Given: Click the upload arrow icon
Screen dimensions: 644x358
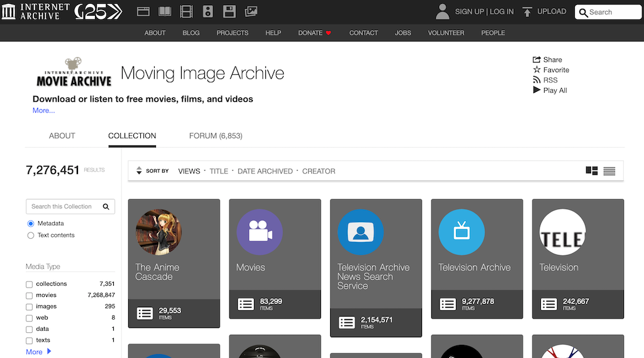Looking at the screenshot, I should [527, 12].
